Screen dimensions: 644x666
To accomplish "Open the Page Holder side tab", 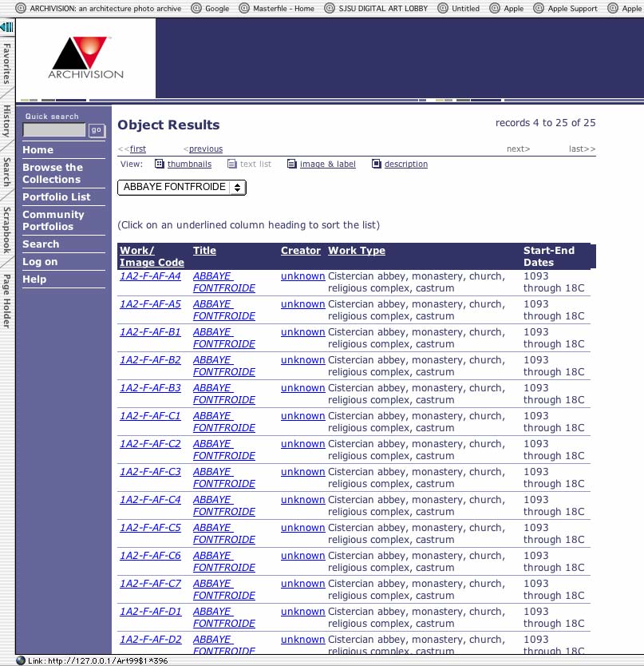I will point(7,301).
